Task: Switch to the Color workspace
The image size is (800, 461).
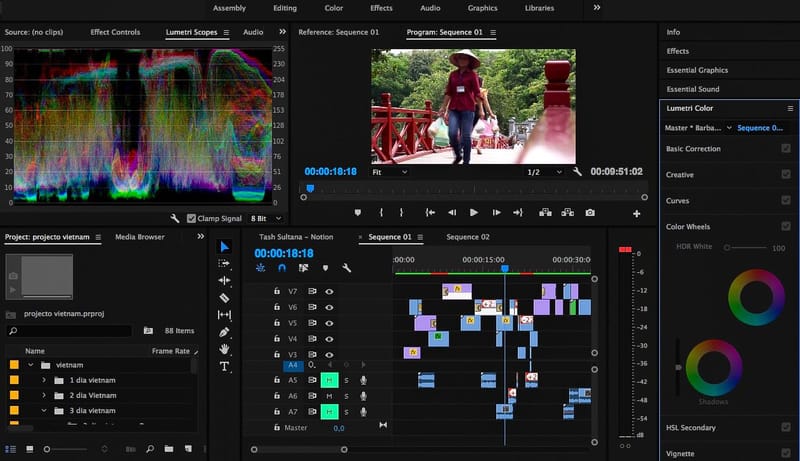Action: click(334, 8)
